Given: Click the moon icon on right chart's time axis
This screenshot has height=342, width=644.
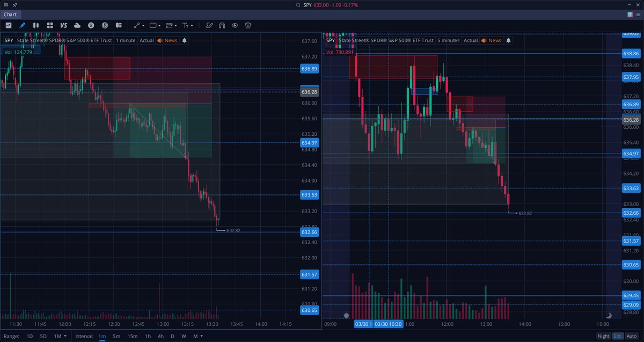Looking at the screenshot, I should click(609, 316).
